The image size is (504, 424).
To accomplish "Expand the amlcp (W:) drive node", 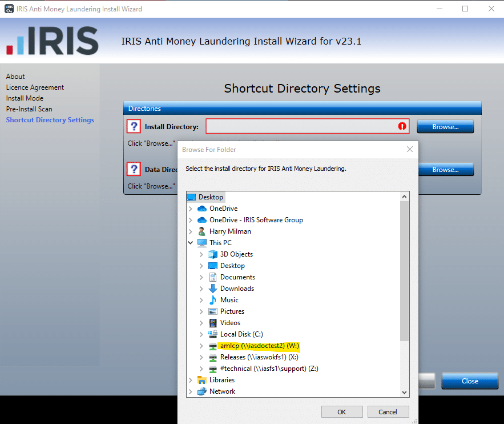I will point(201,346).
